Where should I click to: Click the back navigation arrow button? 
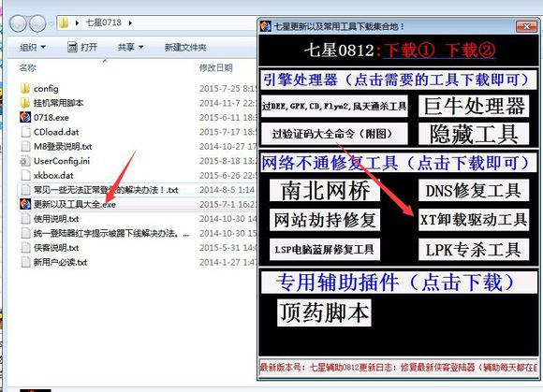click(18, 23)
